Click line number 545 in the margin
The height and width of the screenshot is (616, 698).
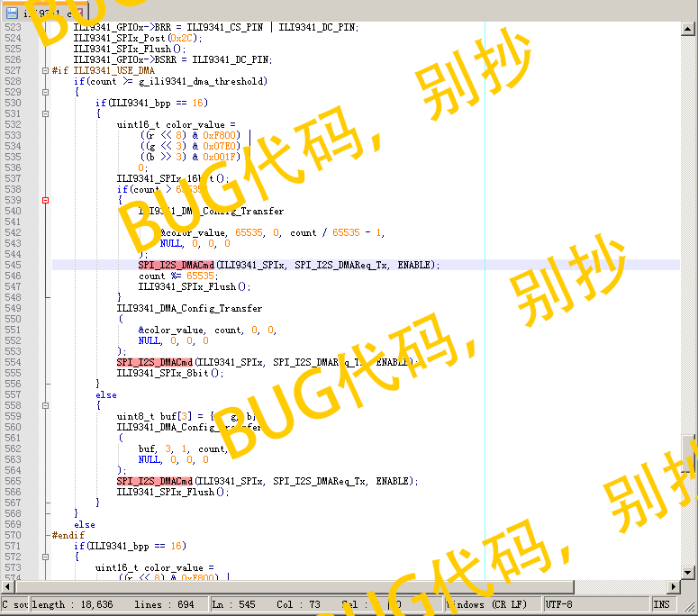[13, 265]
